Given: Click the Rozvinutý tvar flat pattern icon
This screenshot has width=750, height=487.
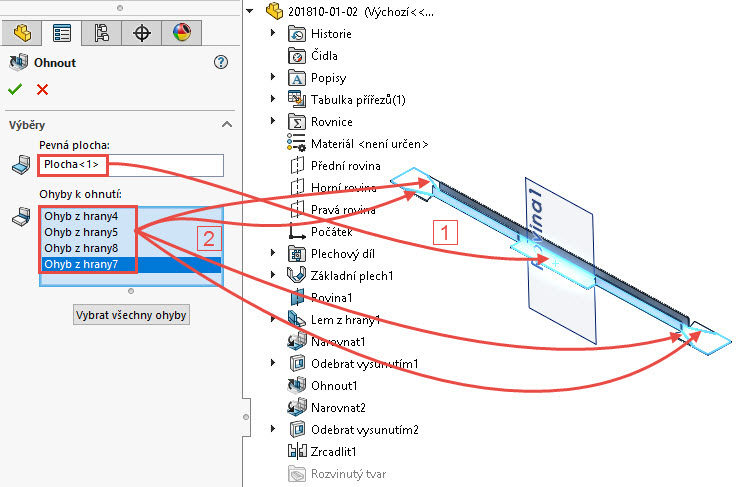Looking at the screenshot, I should tap(297, 474).
